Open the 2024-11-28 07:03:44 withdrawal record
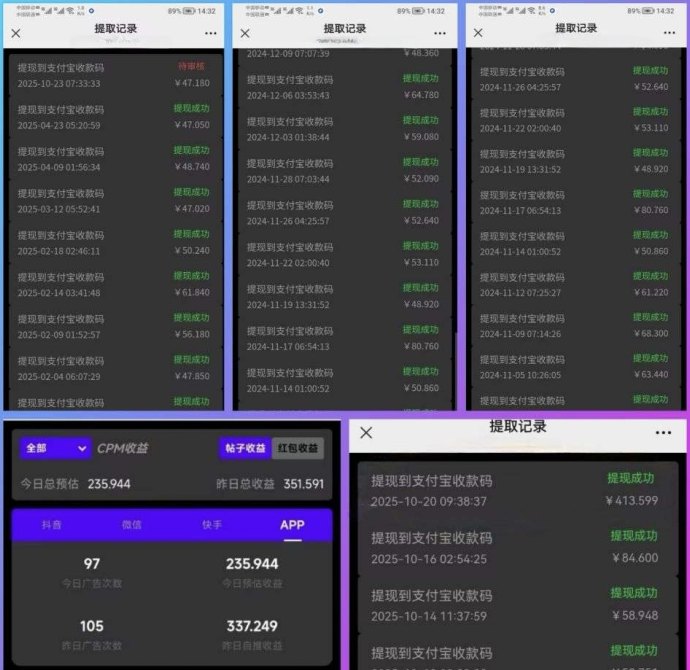The image size is (690, 670). coord(344,171)
